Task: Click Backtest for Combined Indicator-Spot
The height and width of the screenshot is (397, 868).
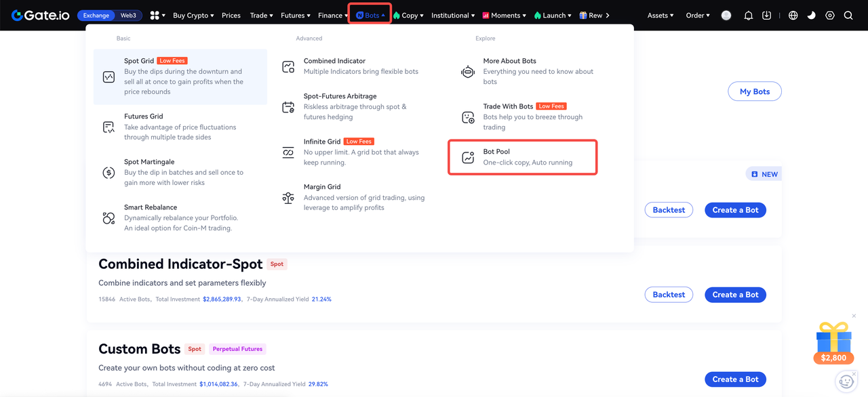Action: tap(669, 295)
